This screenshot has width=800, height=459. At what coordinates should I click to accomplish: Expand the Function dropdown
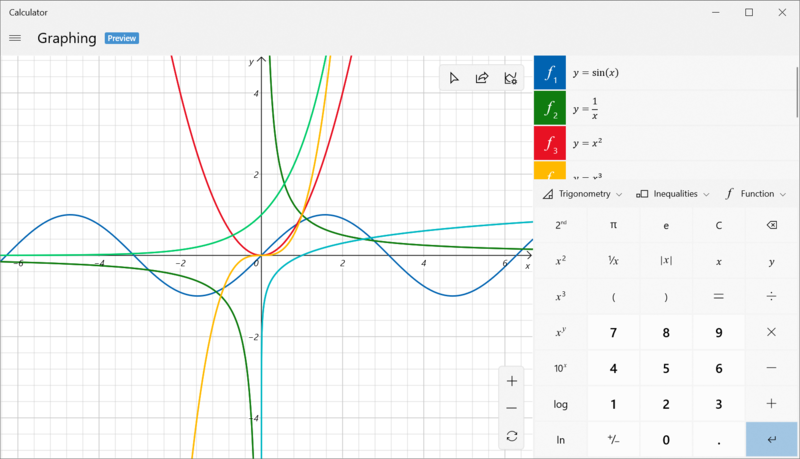[756, 194]
